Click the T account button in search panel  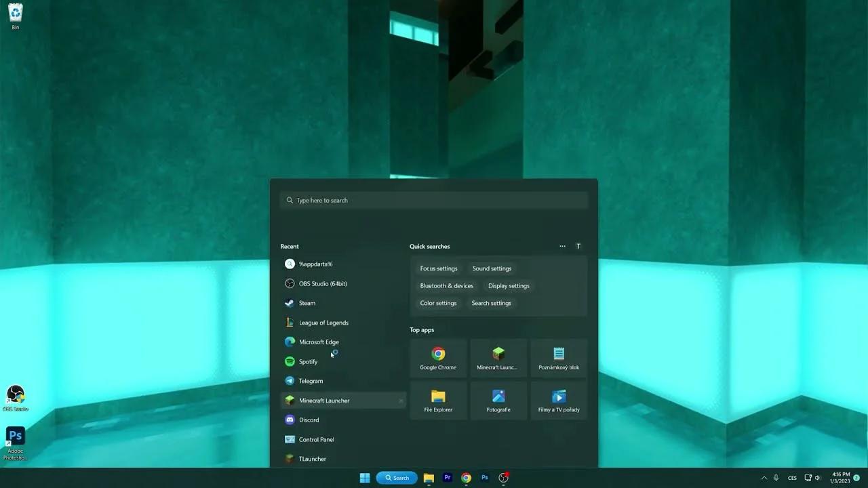point(578,246)
